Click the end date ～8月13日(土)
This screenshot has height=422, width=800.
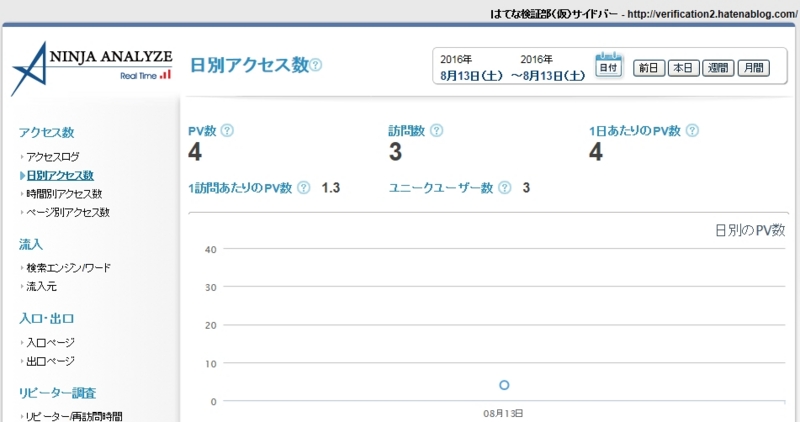548,76
